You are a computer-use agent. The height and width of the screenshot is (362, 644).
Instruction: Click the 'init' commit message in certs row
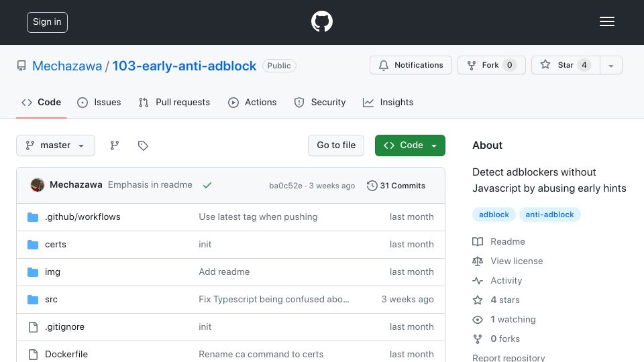click(x=205, y=244)
